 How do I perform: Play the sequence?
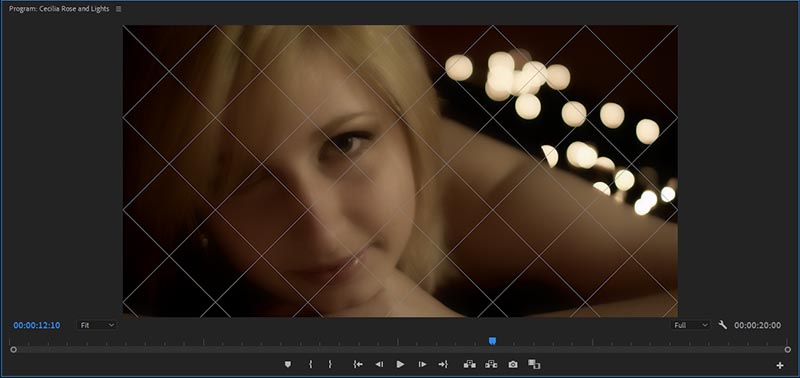click(x=401, y=364)
